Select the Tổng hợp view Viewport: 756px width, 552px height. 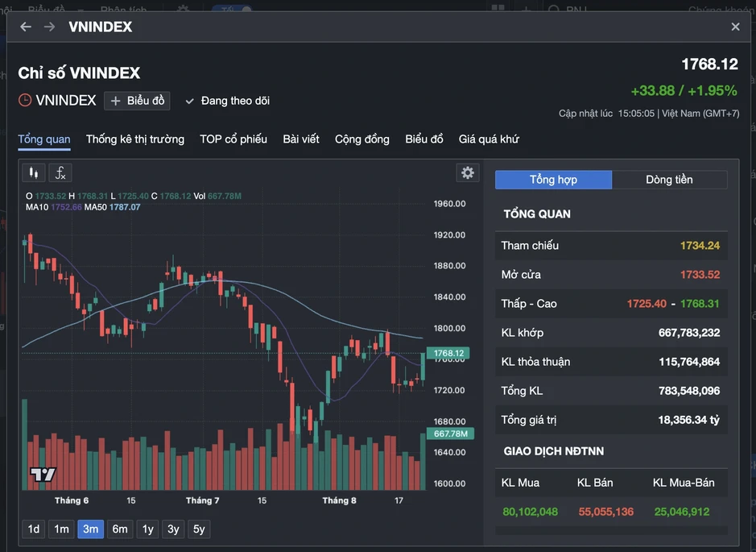(553, 180)
